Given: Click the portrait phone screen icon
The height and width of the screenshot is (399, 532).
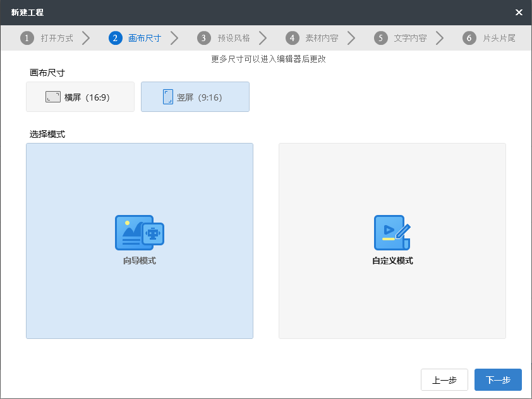Looking at the screenshot, I should pos(168,97).
